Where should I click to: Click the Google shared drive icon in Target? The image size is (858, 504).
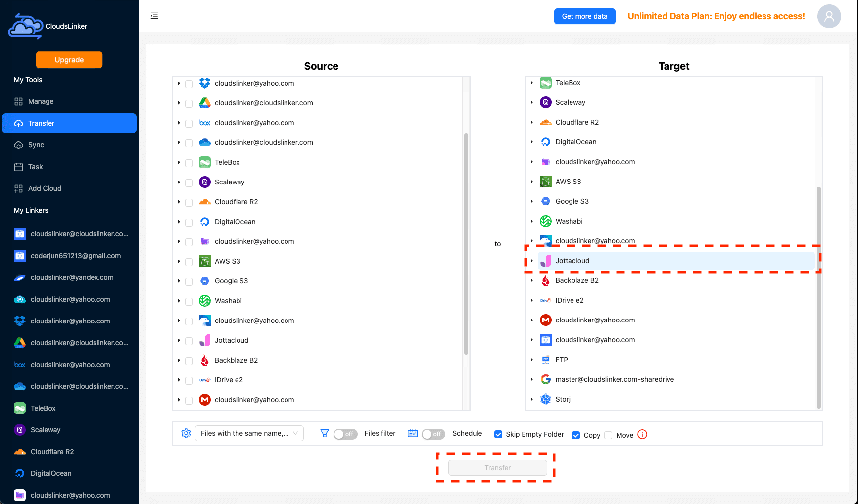click(x=546, y=379)
